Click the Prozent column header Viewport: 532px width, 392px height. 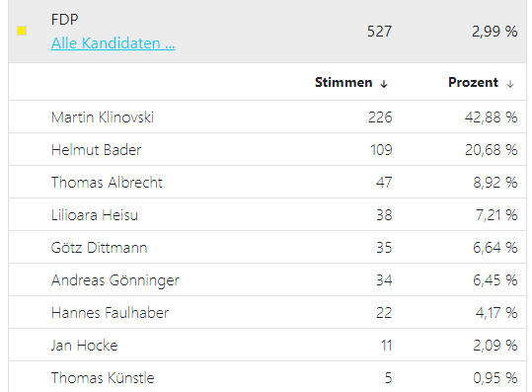coord(473,83)
